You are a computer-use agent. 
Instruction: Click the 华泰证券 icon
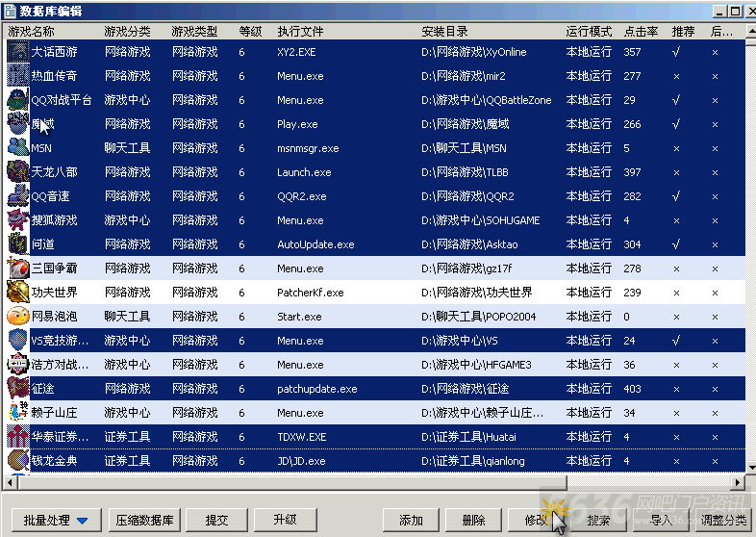[18, 437]
